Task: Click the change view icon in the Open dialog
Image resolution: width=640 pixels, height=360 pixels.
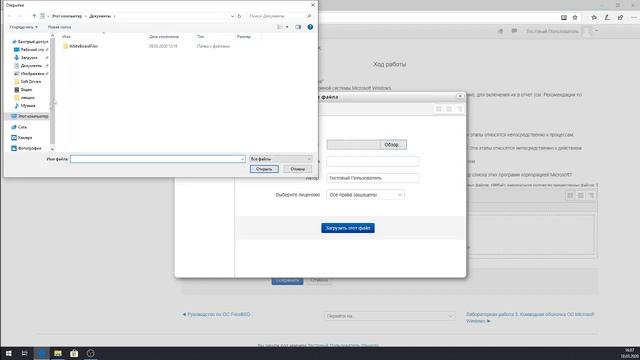Action: pyautogui.click(x=280, y=27)
